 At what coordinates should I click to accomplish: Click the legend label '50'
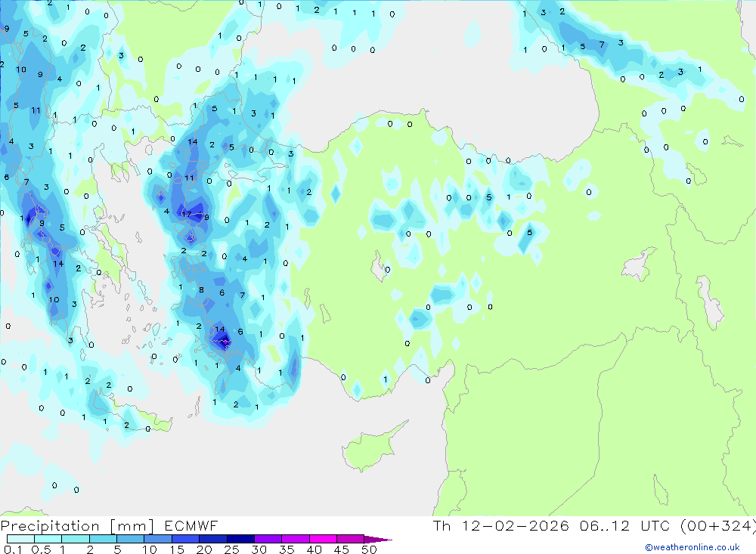[x=369, y=549]
